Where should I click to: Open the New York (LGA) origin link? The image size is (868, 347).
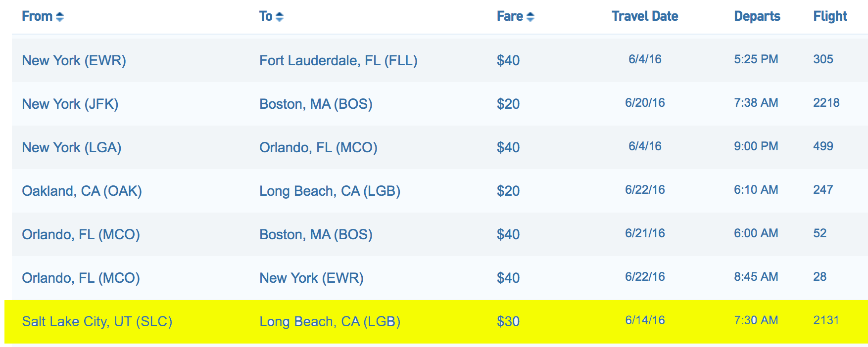point(71,147)
